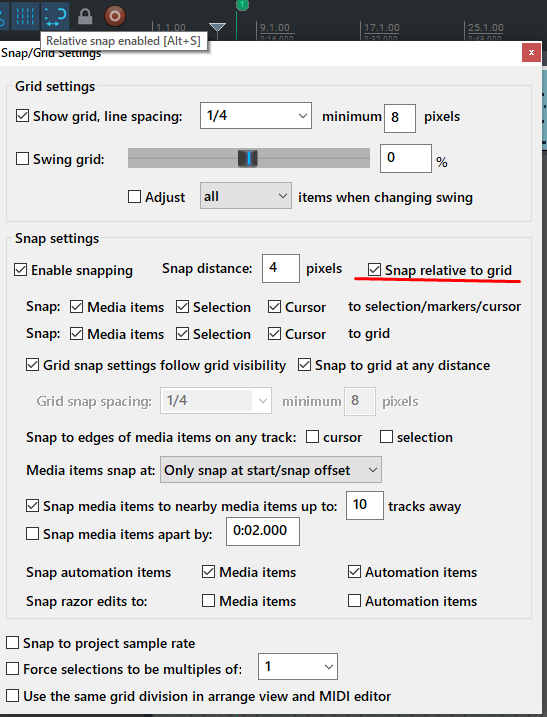The width and height of the screenshot is (547, 717).
Task: Enable same grid division in arrange and MIDI editor
Action: coord(12,696)
